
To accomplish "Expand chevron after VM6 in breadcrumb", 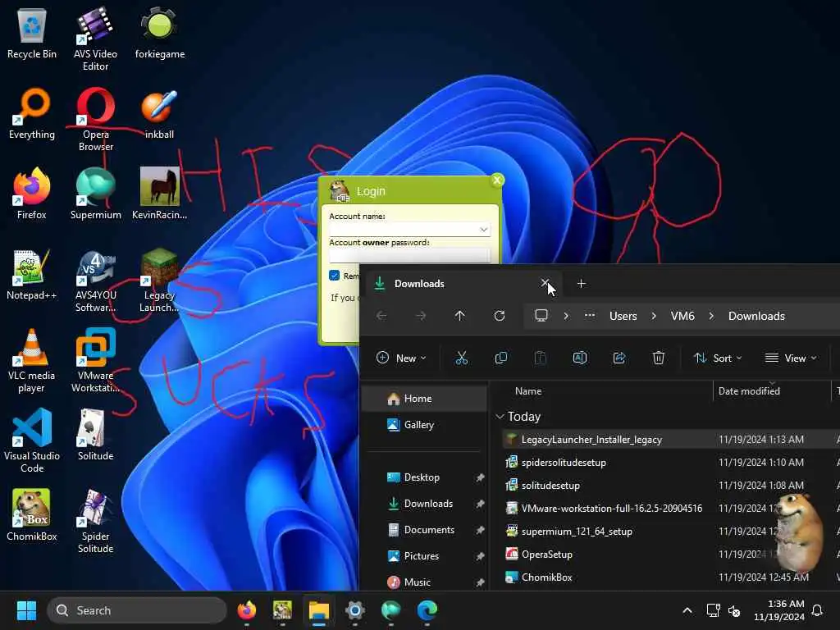I will [x=711, y=316].
